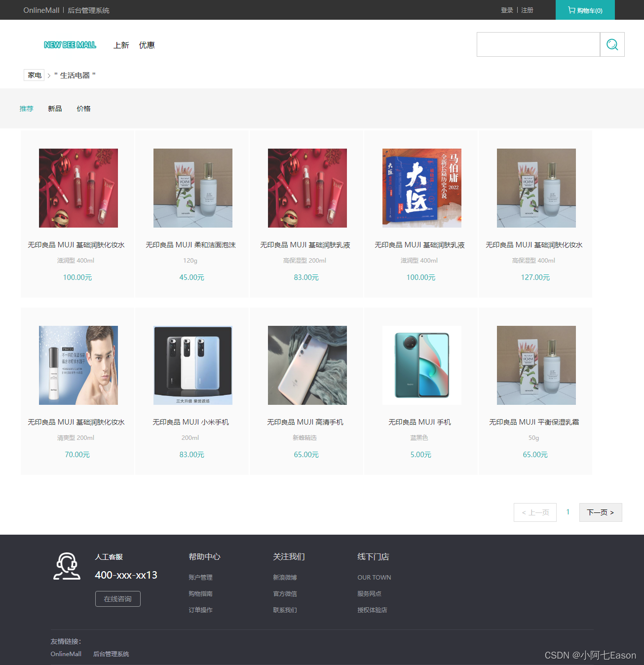
Task: Click the 127.00元 price
Action: point(535,277)
